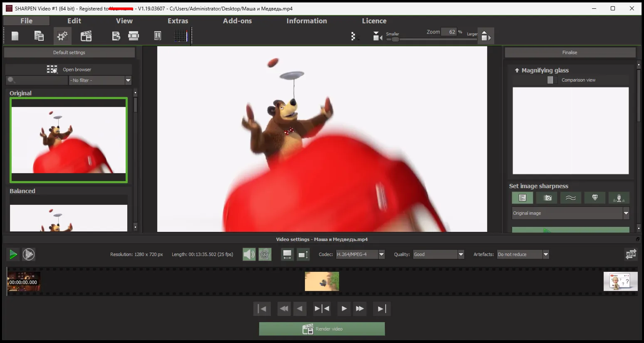Click the Open browser text label
644x343 pixels.
[x=77, y=70]
